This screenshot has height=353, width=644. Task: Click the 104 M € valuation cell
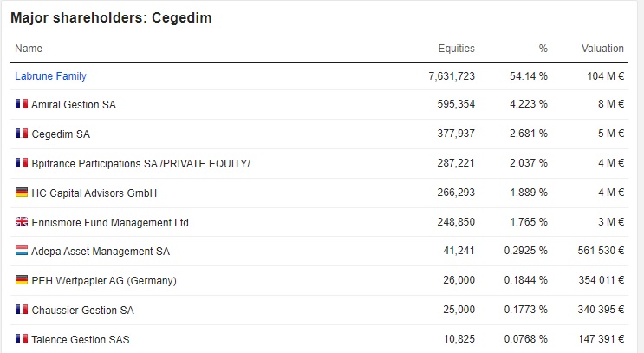[606, 76]
